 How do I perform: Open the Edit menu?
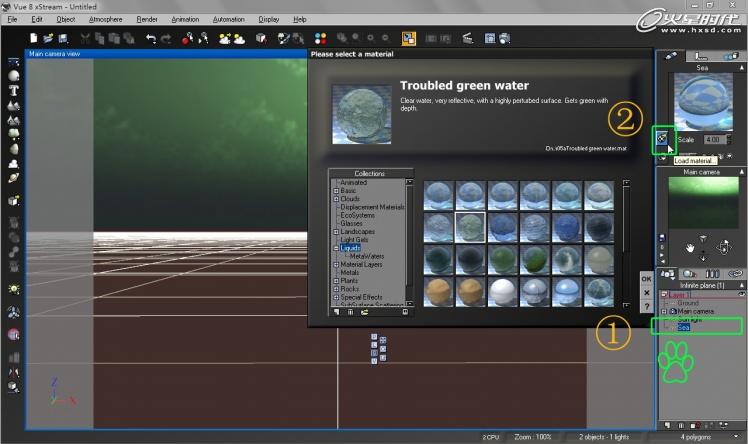pyautogui.click(x=37, y=20)
